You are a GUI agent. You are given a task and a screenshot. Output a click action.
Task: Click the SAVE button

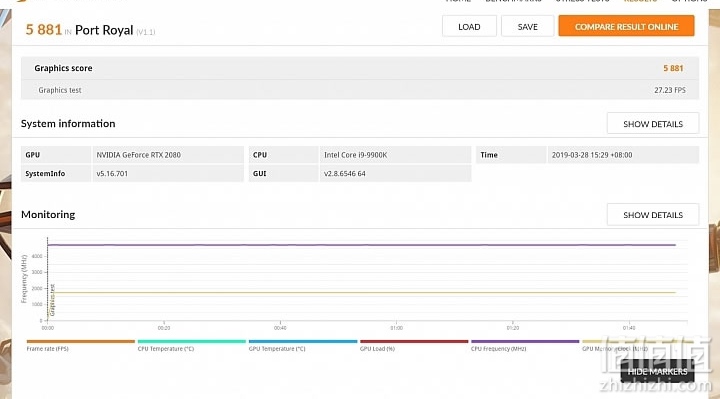527,26
